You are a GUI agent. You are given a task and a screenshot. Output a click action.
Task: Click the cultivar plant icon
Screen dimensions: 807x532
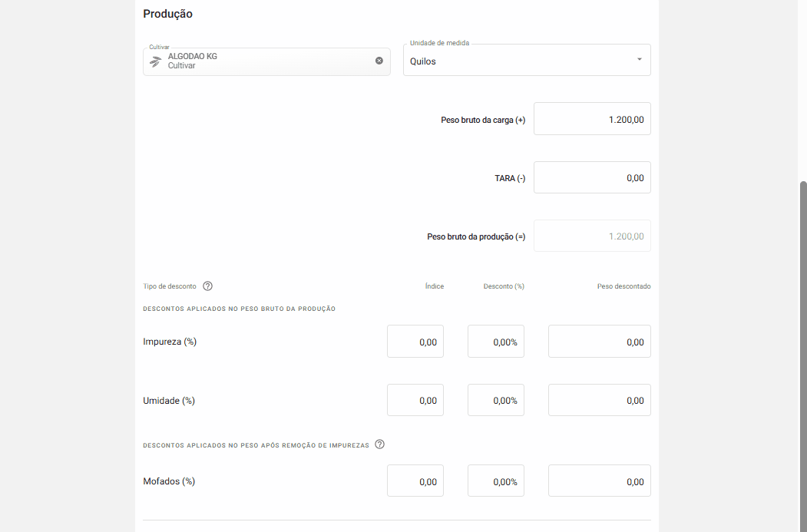[x=156, y=61]
